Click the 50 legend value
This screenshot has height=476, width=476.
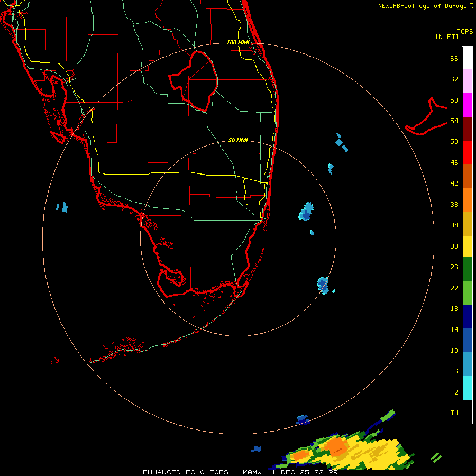coord(454,141)
